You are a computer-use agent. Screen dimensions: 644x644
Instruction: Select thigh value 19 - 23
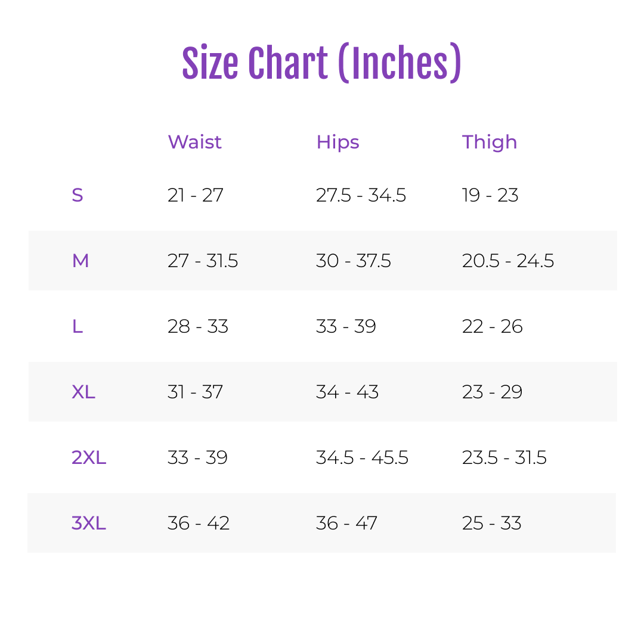490,195
